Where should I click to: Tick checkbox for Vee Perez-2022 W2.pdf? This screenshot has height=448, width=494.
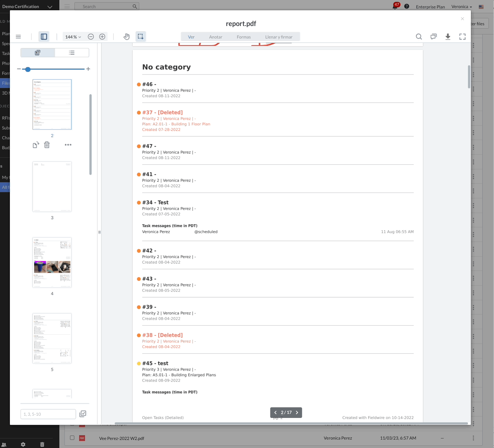tap(72, 438)
